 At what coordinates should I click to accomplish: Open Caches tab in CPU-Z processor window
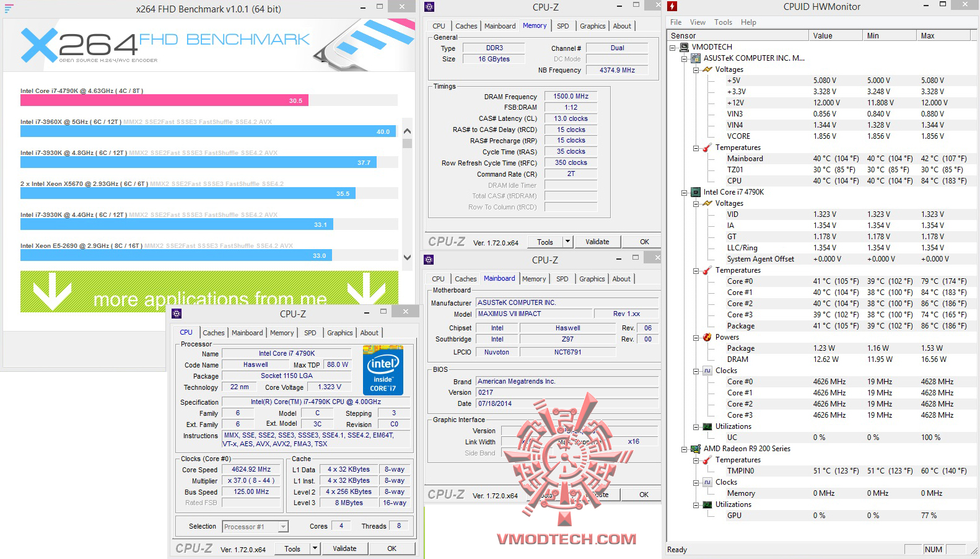tap(214, 333)
